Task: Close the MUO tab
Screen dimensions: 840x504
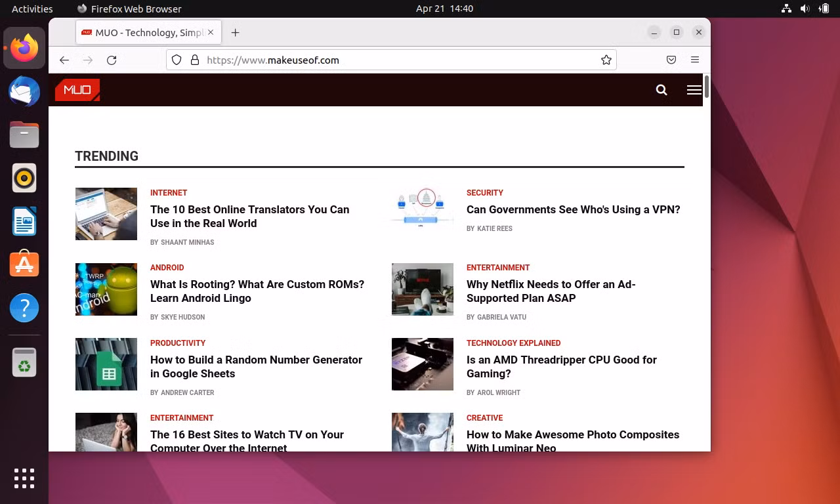Action: (211, 32)
